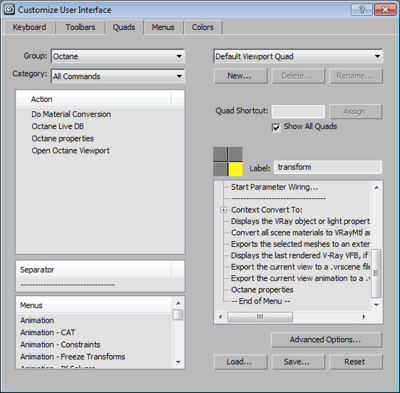Screen dimensions: 400x393
Task: Open the Default Viewport Quad dropdown
Action: point(298,56)
